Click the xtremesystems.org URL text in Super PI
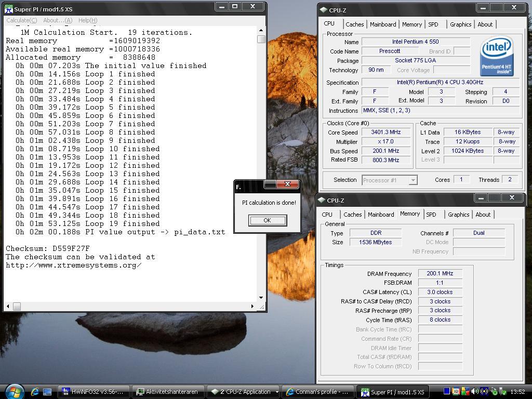 (74, 265)
